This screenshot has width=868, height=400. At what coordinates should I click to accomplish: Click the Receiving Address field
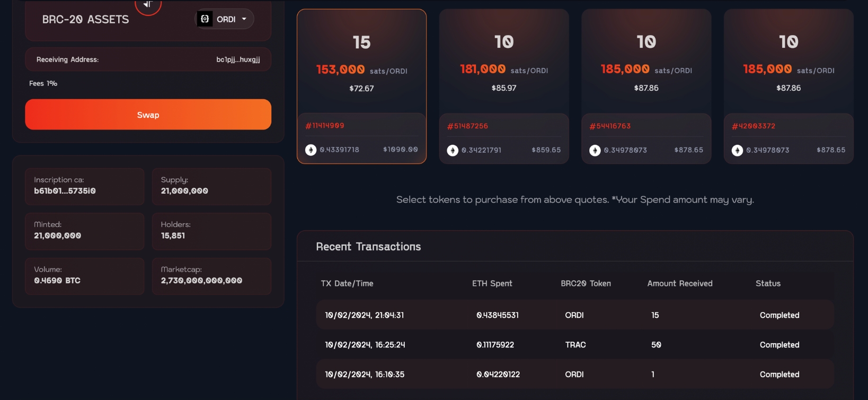coord(148,59)
